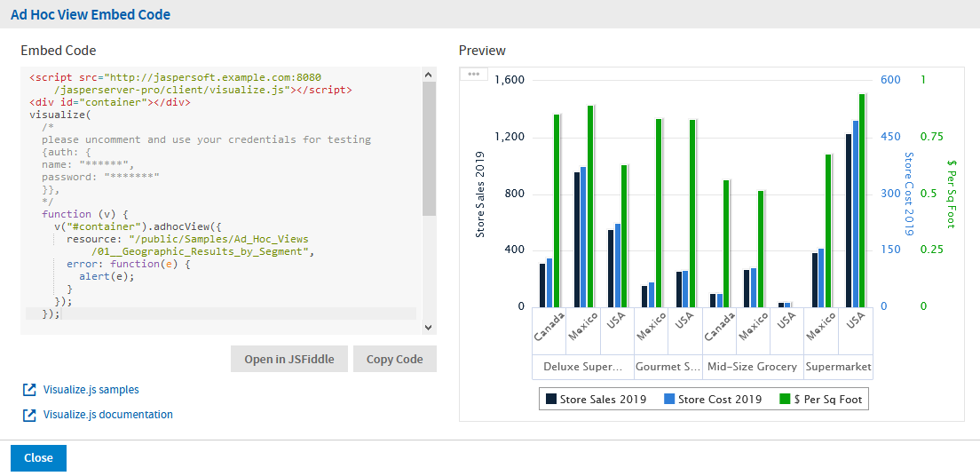Image resolution: width=980 pixels, height=476 pixels.
Task: Click the Visualize.js samples external link icon
Action: (28, 390)
